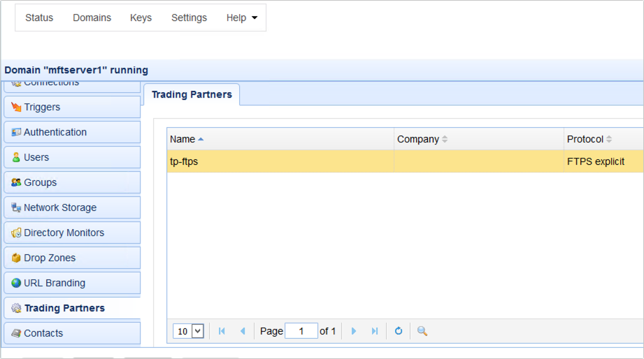Viewport: 644px width, 359px height.
Task: Select the Trading Partners tab
Action: click(192, 94)
